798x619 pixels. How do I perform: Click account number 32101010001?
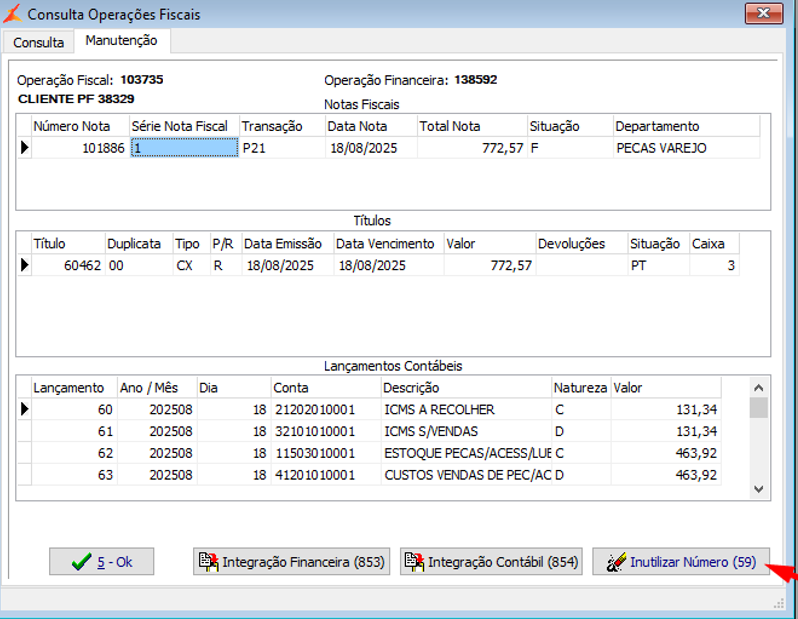[326, 431]
